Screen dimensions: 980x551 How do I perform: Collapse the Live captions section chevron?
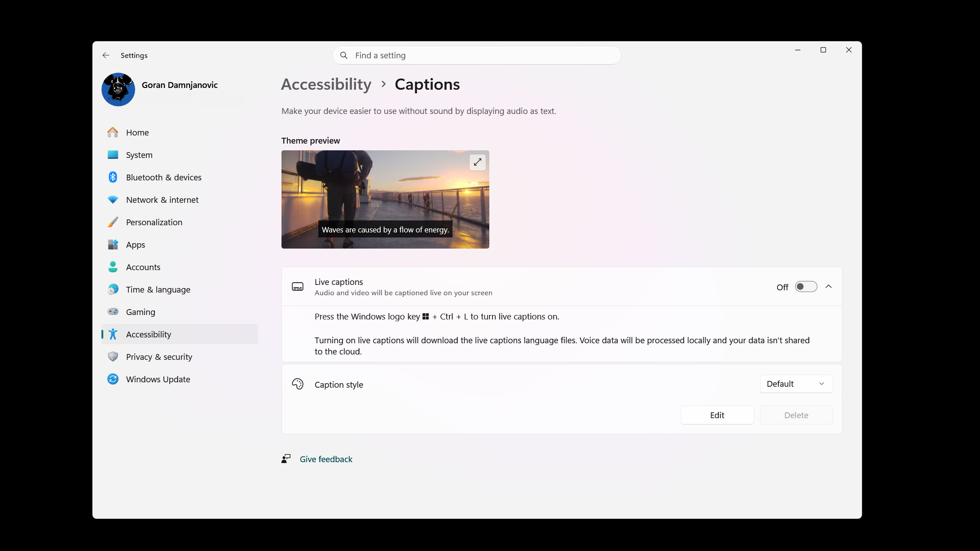click(x=829, y=287)
